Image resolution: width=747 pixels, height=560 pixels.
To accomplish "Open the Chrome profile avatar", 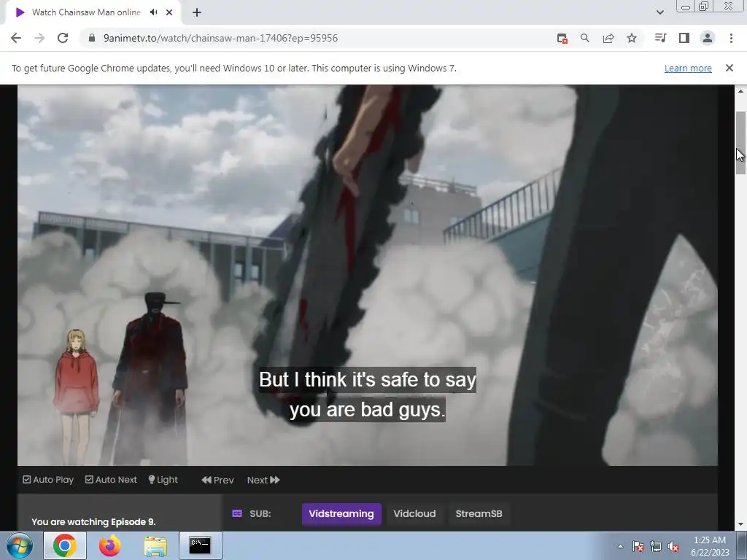I will tap(708, 38).
